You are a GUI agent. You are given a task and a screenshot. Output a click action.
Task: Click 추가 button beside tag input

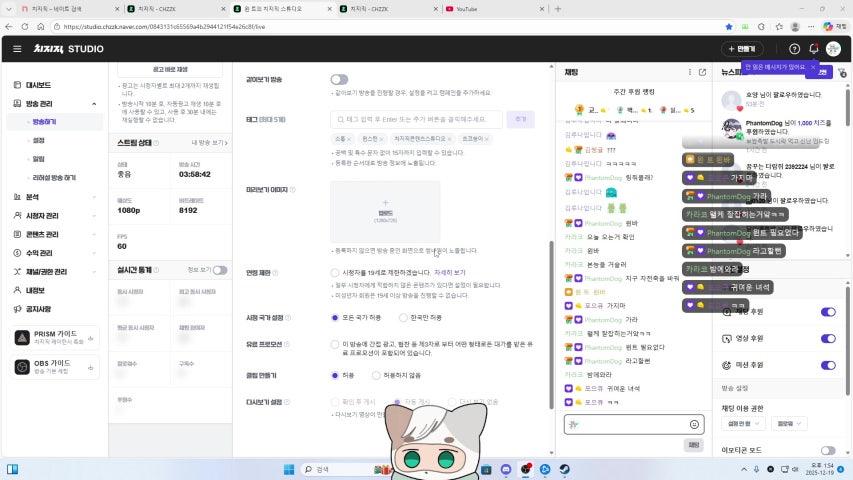pyautogui.click(x=521, y=119)
